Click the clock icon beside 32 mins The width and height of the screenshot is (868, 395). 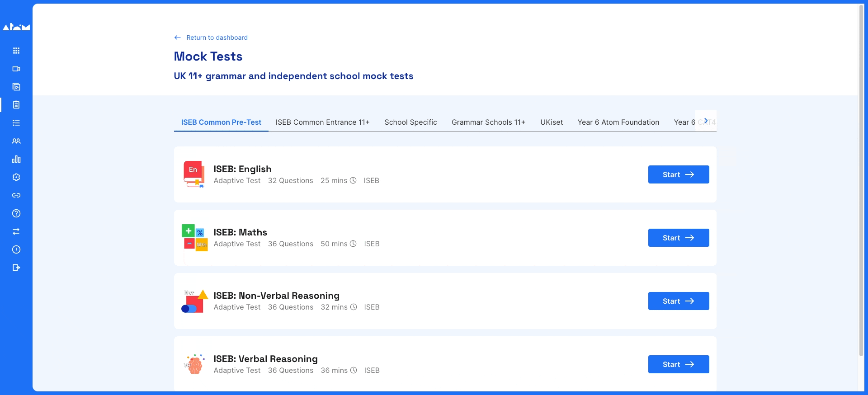354,307
